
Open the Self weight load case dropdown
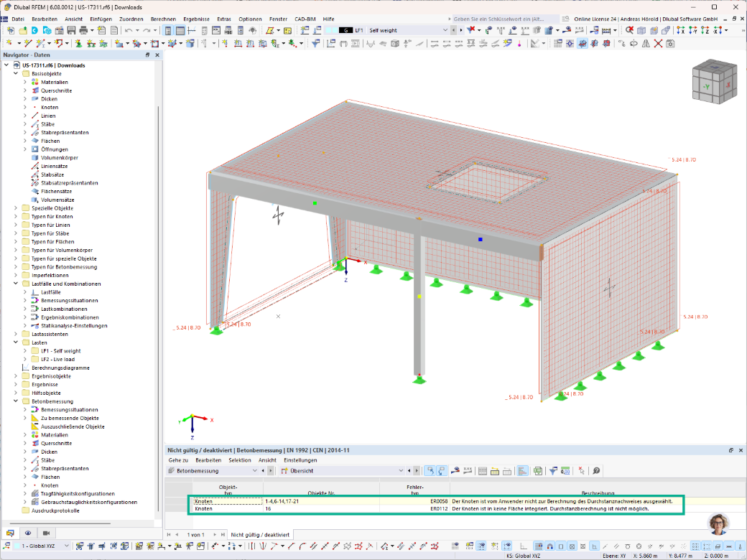tap(408, 30)
